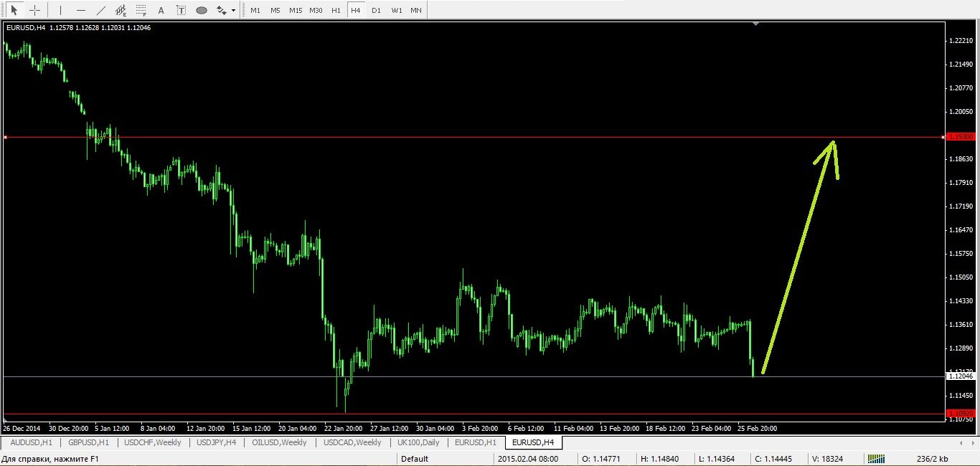Choose the Text Label tool
The width and height of the screenshot is (980, 466).
tap(181, 11)
